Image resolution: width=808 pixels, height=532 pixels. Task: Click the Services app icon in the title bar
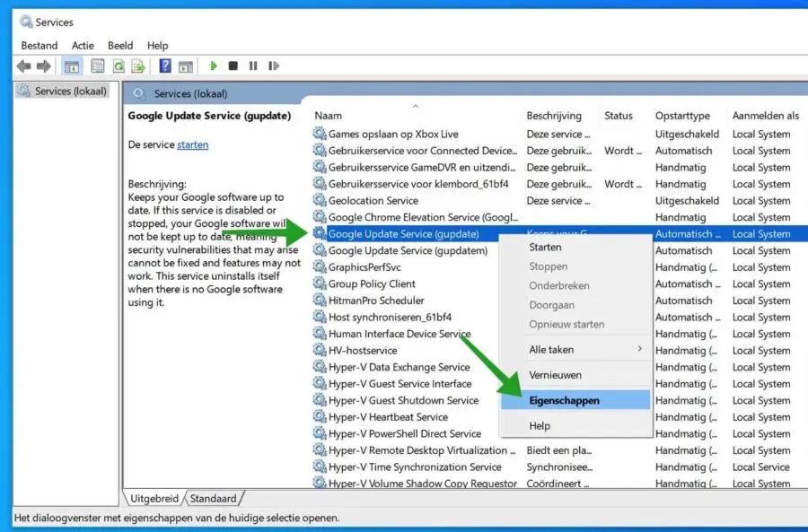(x=26, y=22)
